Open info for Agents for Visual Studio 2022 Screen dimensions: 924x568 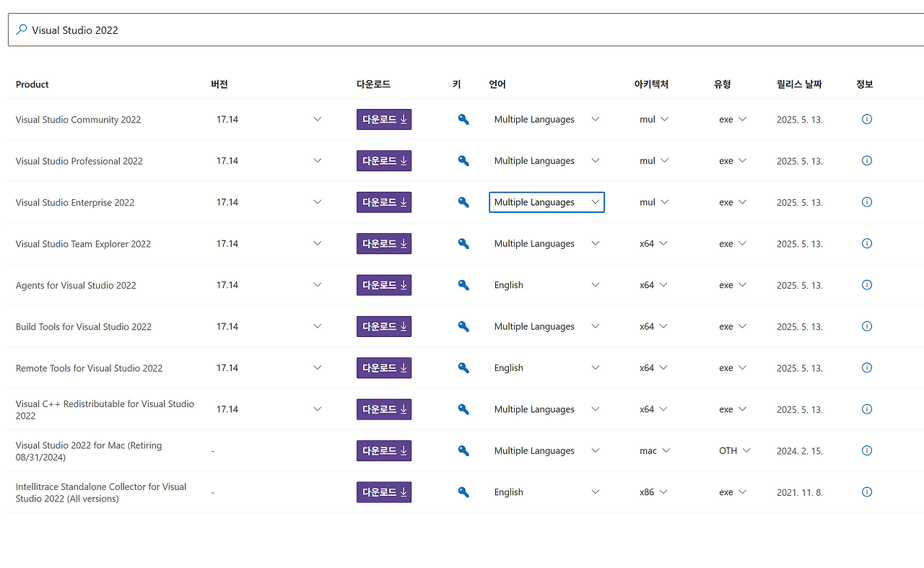tap(867, 284)
